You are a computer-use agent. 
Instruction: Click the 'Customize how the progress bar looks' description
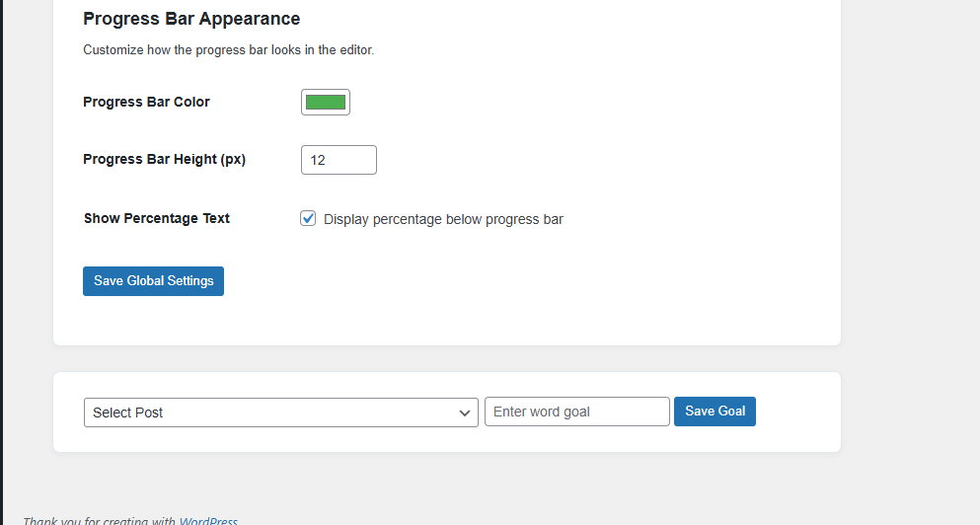click(228, 49)
